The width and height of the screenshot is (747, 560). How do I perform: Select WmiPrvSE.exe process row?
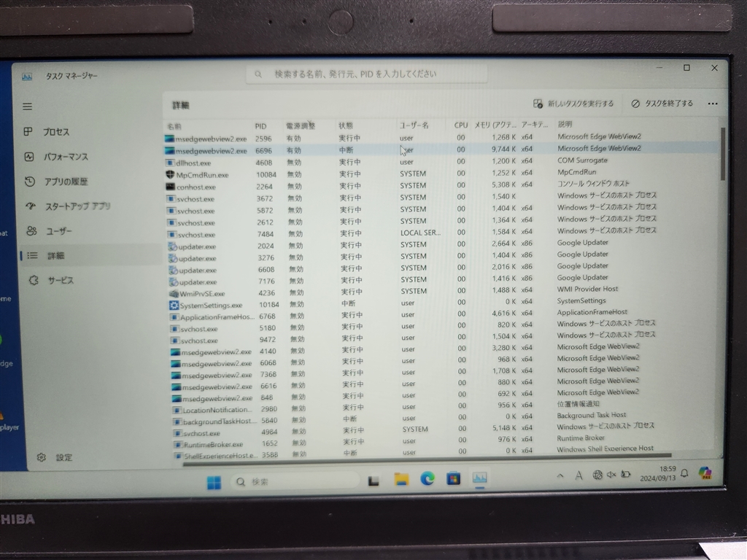click(441, 292)
